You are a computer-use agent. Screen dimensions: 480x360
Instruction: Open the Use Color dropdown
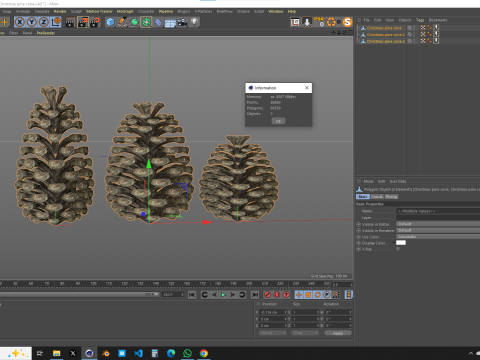pyautogui.click(x=438, y=237)
